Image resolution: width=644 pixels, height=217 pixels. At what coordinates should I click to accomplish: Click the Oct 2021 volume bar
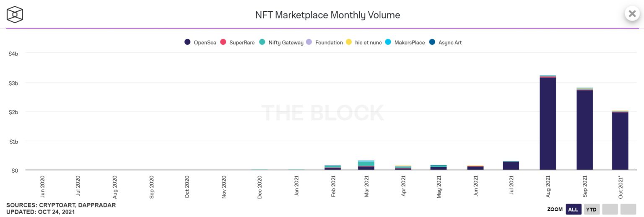click(620, 140)
